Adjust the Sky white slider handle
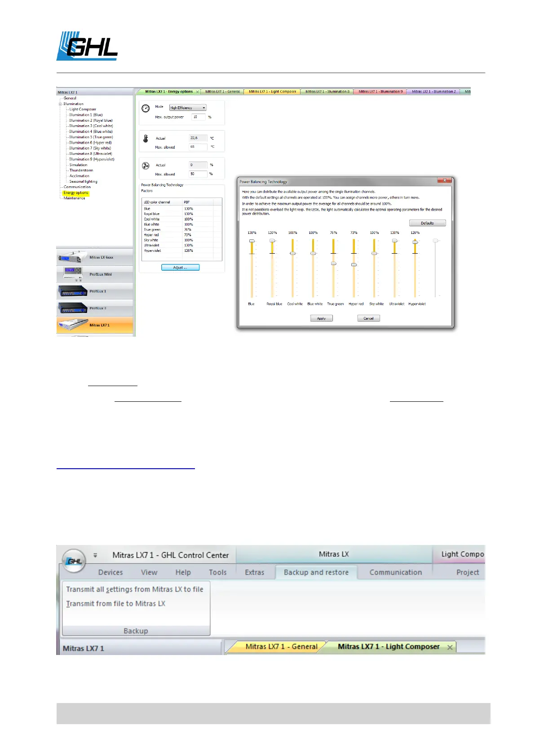535x756 pixels. pos(374,253)
